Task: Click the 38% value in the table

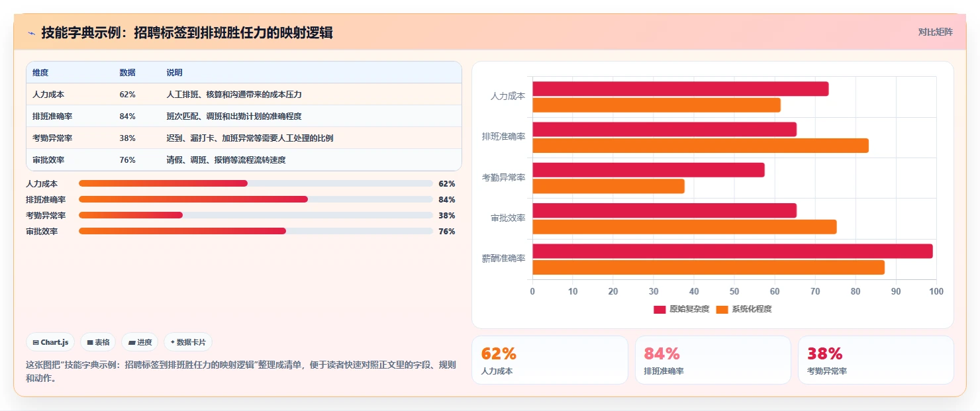Action: tap(127, 138)
